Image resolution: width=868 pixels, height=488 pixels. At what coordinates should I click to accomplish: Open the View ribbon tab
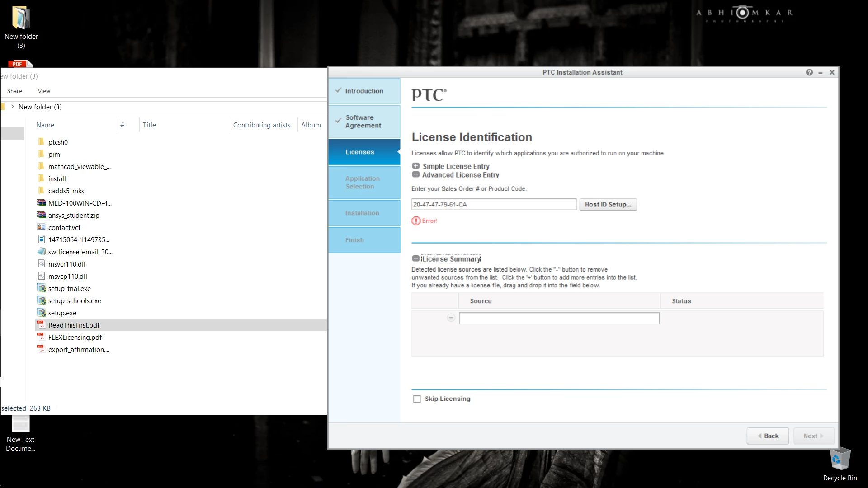pos(44,91)
